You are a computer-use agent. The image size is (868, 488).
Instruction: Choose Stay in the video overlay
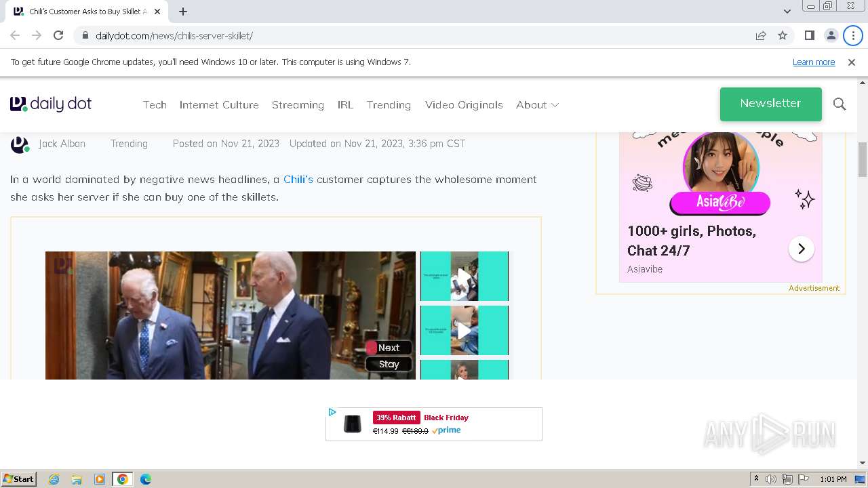[389, 364]
